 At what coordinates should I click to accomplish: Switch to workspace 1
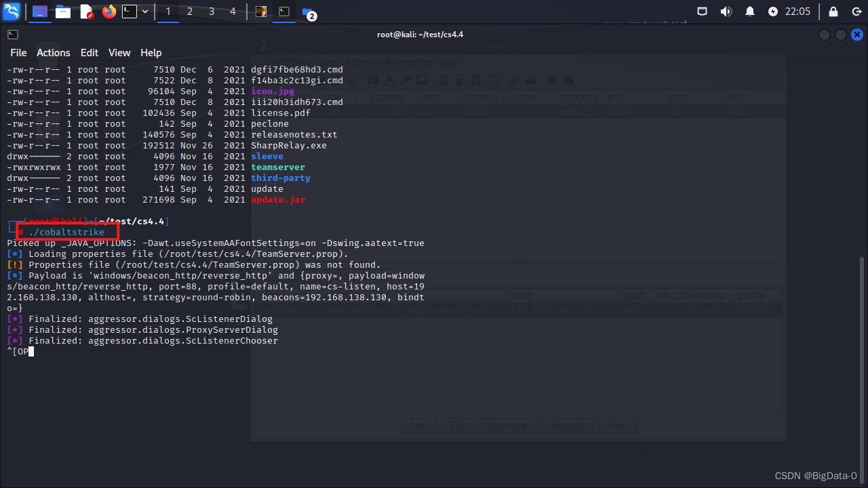[x=168, y=12]
